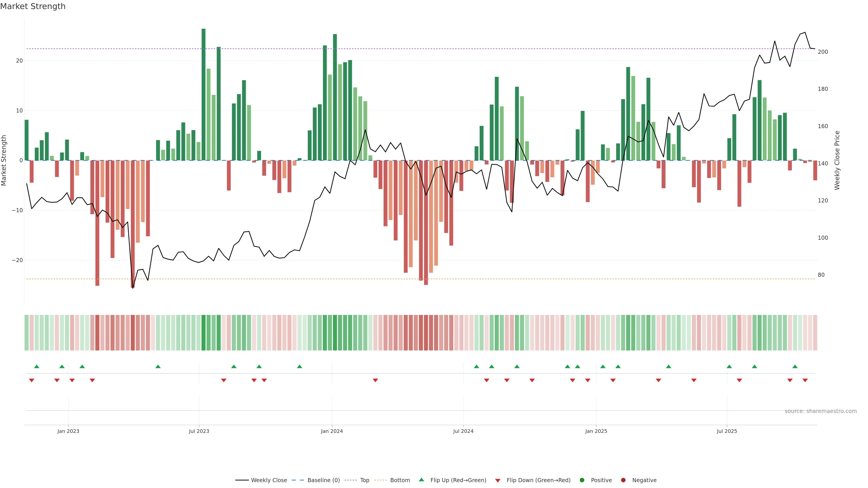
Task: Click the Flip Up green triangle legend icon
Action: click(421, 480)
